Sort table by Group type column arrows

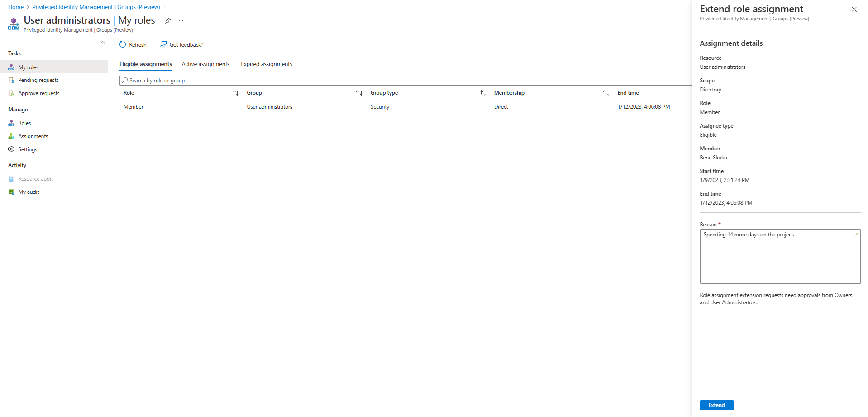point(483,93)
